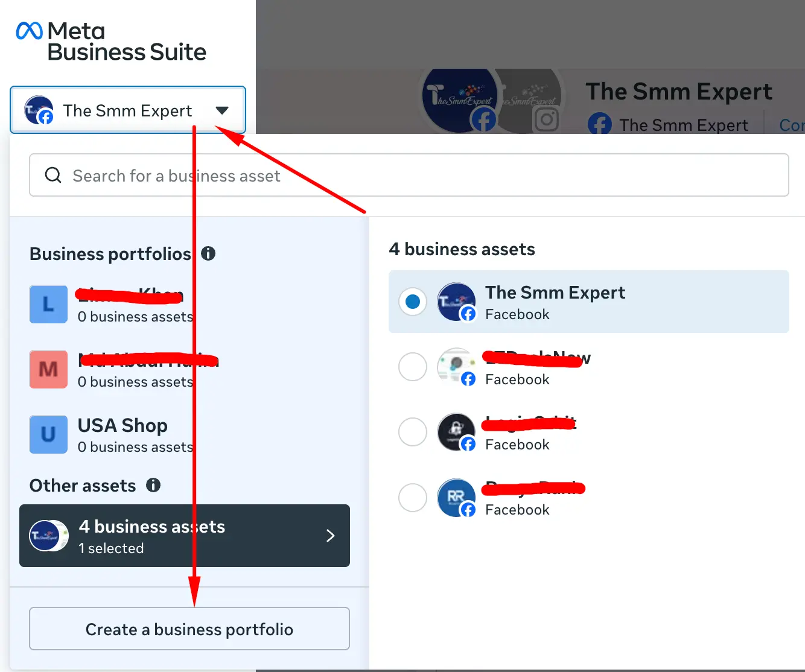Click the Facebook icon beside header page name
Viewport: 805px width, 672px height.
click(599, 124)
